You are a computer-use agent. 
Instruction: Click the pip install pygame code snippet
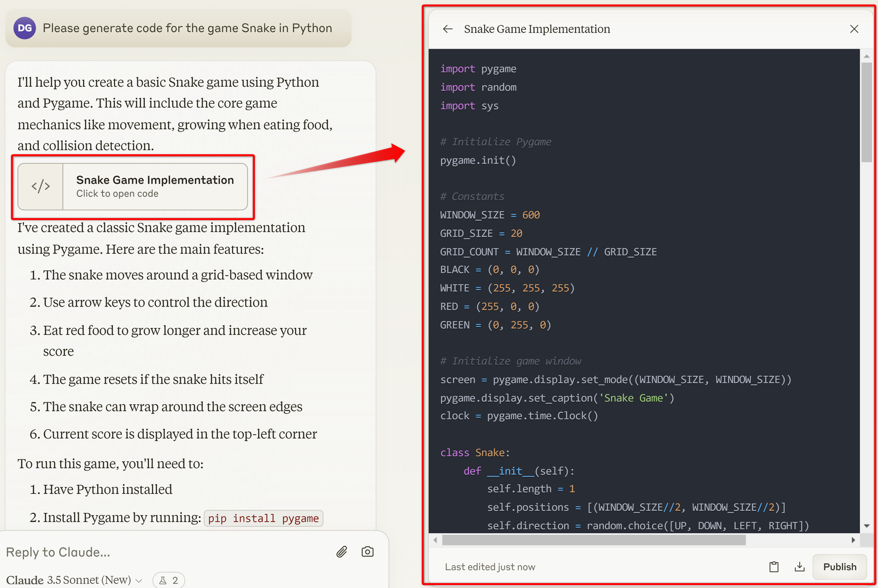pos(263,518)
